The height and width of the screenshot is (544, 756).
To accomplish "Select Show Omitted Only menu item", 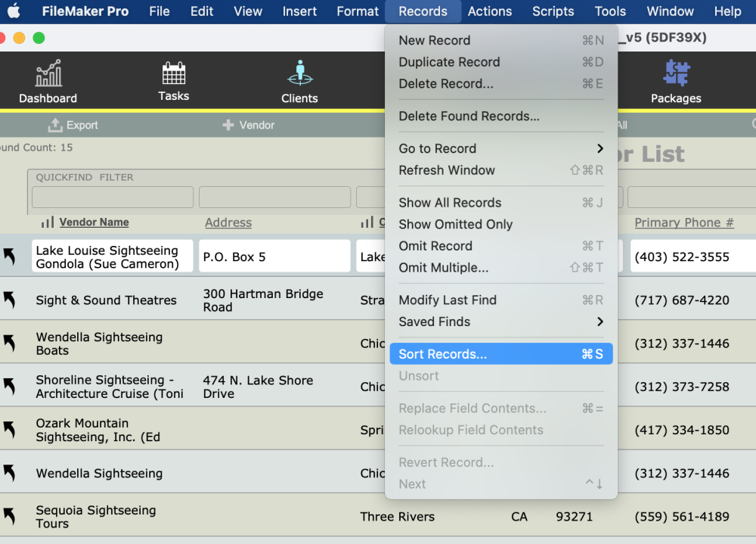I will pyautogui.click(x=501, y=224).
